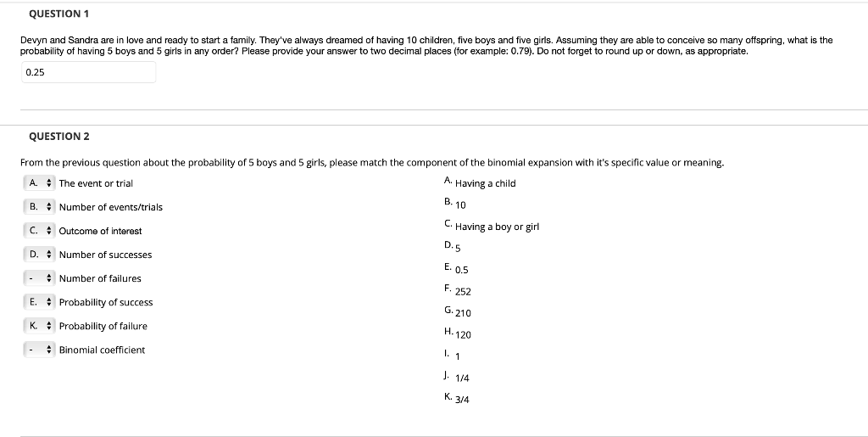Open dropdown for Binomial coefficient

click(39, 350)
